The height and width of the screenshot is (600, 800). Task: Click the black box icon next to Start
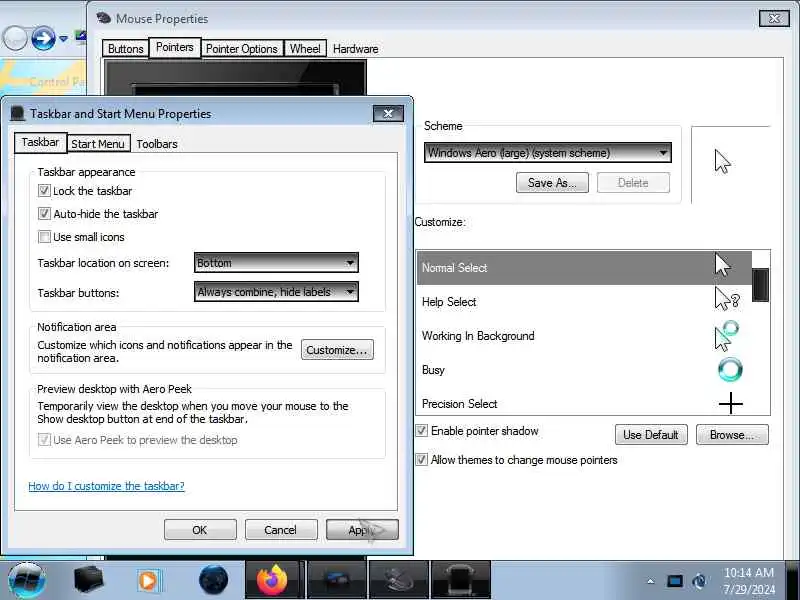88,580
